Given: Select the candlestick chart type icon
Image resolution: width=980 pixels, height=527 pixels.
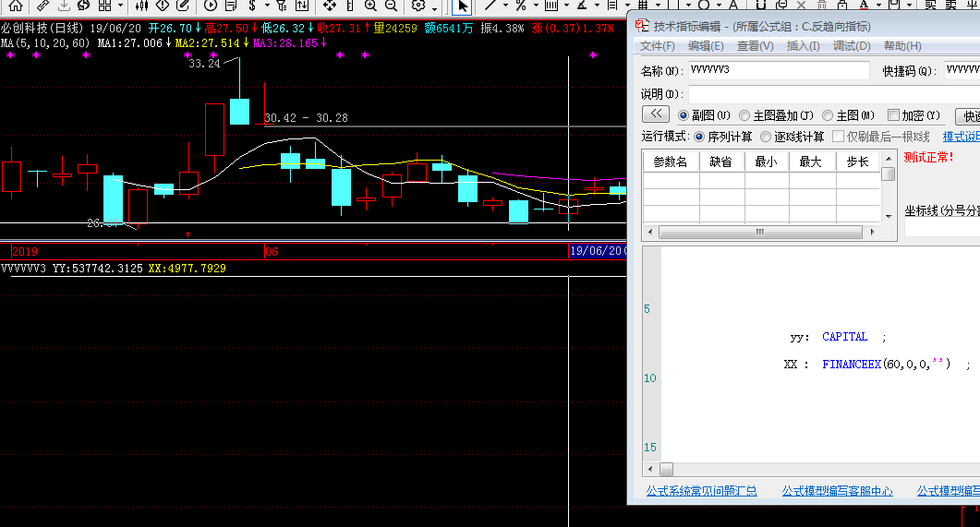Looking at the screenshot, I should point(142,6).
